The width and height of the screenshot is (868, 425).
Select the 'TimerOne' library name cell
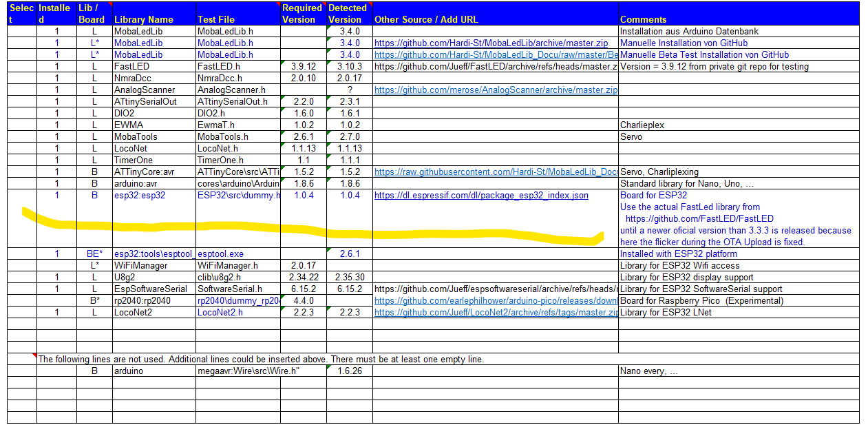click(154, 160)
